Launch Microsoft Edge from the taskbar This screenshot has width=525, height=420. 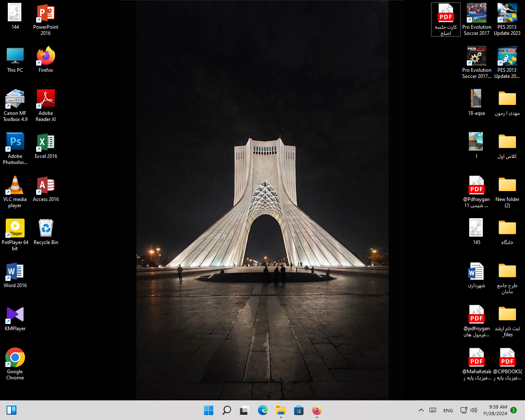pos(262,410)
